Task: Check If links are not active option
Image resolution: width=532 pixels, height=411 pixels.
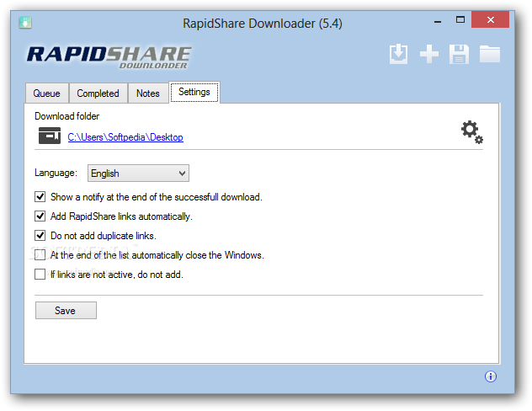Action: click(40, 275)
